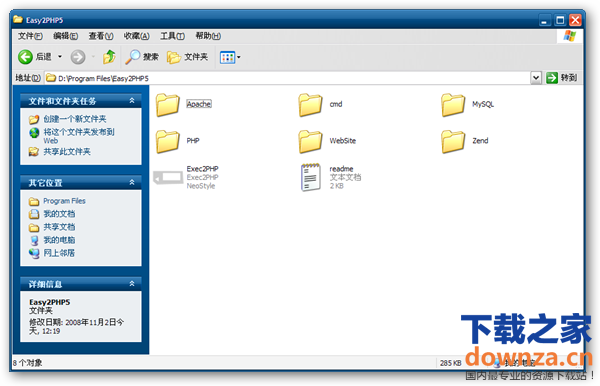This screenshot has height=386, width=600.
Task: Click the Up one level folder icon
Action: (x=109, y=57)
